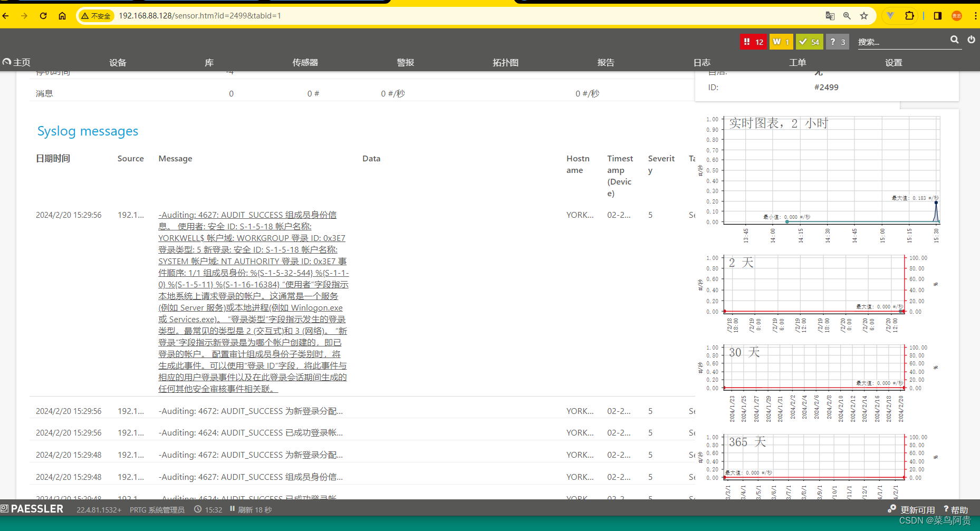
Task: Click the 不安全 security warning badge
Action: tap(96, 16)
